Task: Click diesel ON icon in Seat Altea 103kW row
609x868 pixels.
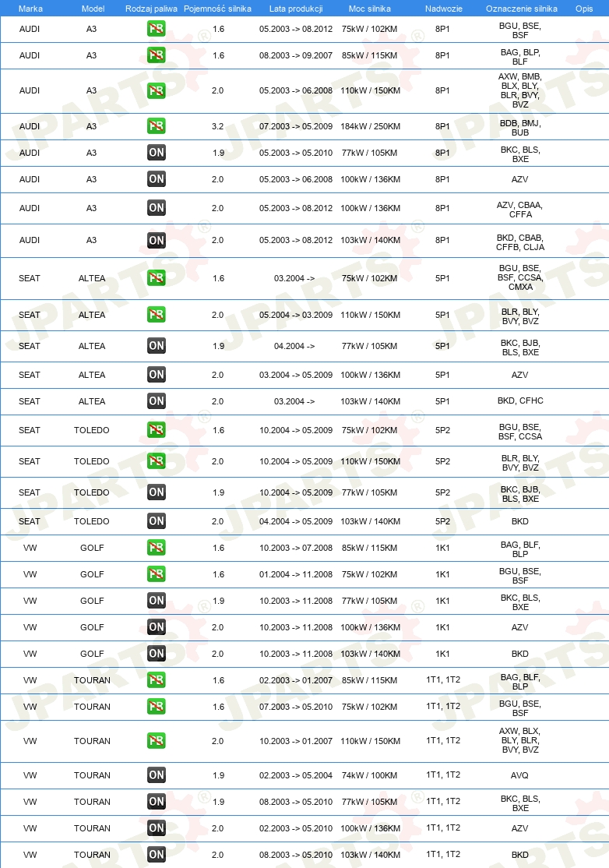Action: [157, 401]
